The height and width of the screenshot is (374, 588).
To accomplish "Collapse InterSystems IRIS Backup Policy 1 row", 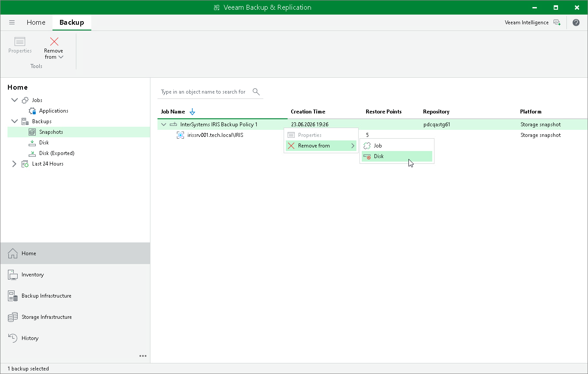I will (164, 125).
